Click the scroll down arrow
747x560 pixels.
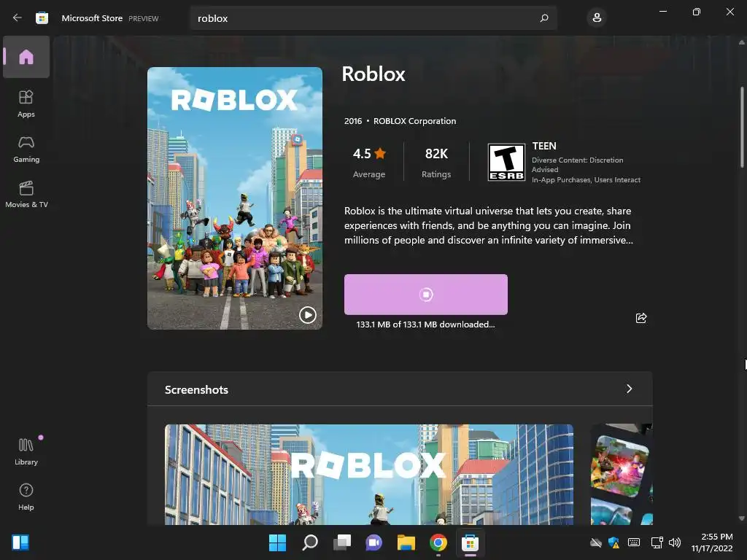coord(741,518)
